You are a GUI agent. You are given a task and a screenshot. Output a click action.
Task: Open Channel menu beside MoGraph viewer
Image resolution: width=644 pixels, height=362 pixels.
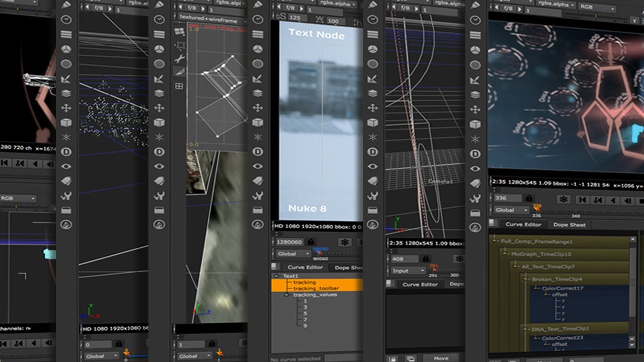point(475,35)
